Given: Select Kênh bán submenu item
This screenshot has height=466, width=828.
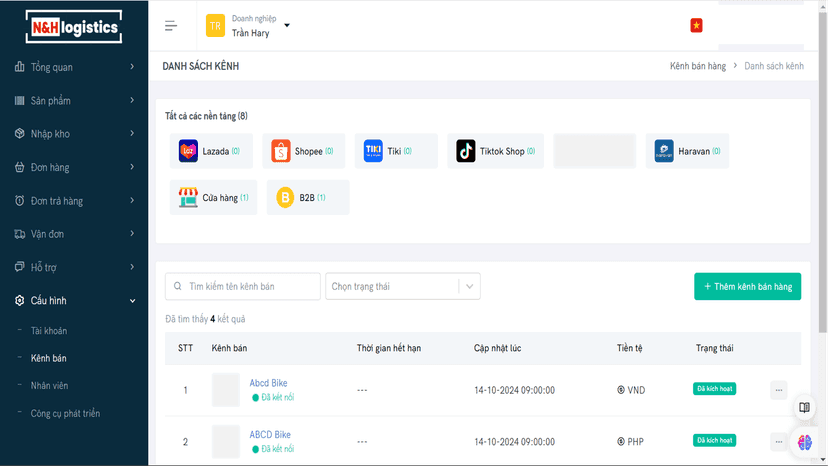Looking at the screenshot, I should 49,358.
